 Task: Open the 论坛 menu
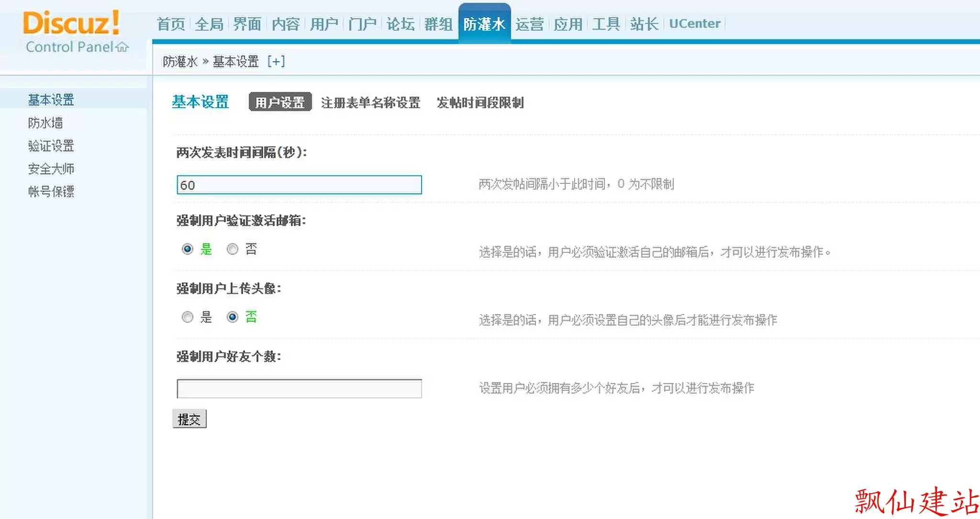401,24
